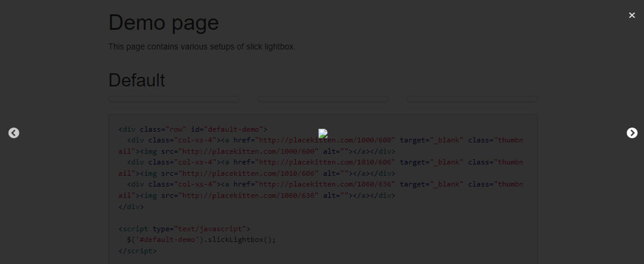Click the slickLightbox() call in the code

[240, 240]
